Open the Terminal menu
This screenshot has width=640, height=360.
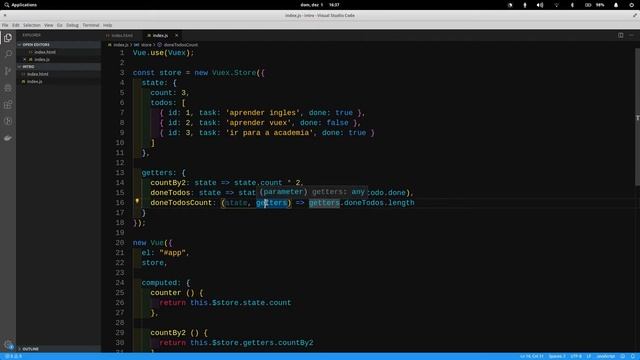tap(91, 25)
